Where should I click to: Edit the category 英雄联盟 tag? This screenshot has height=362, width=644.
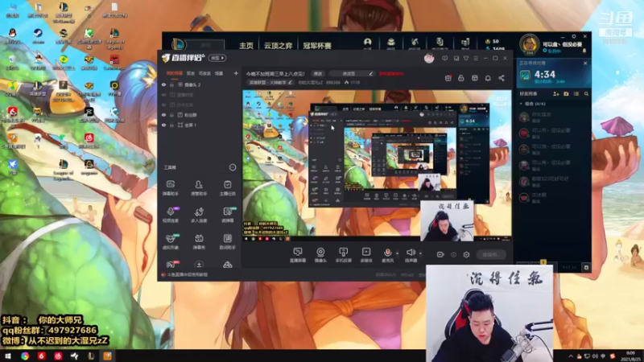click(x=270, y=83)
